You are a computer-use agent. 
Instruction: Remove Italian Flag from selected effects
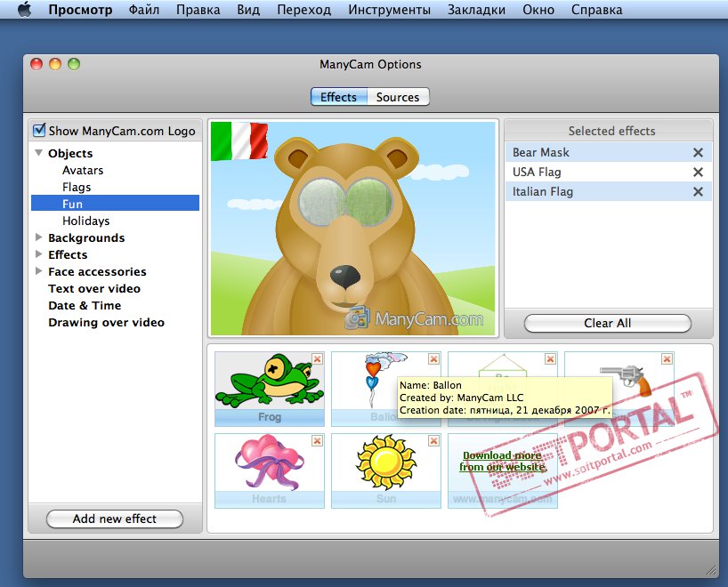tap(698, 191)
